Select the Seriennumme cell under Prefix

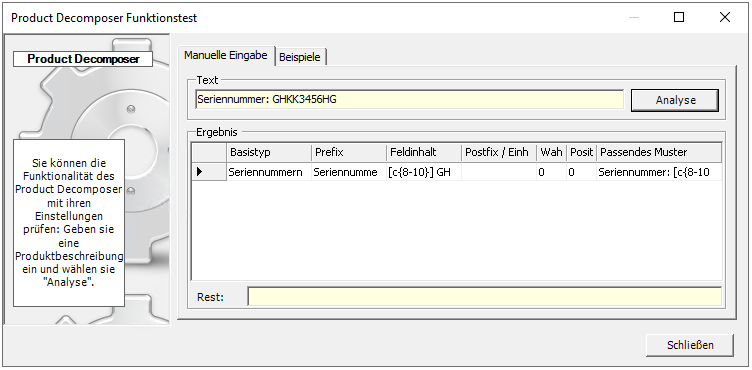point(349,172)
